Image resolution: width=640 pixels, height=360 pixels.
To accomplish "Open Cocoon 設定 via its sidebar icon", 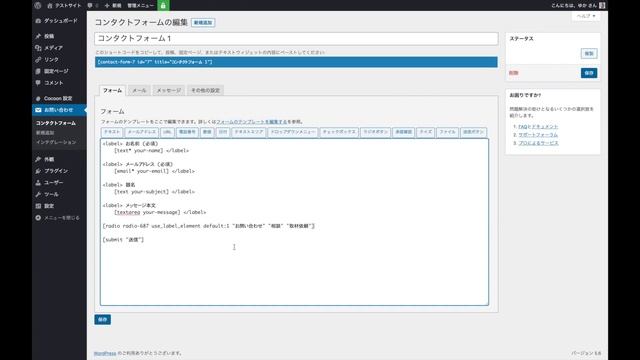I will point(38,99).
